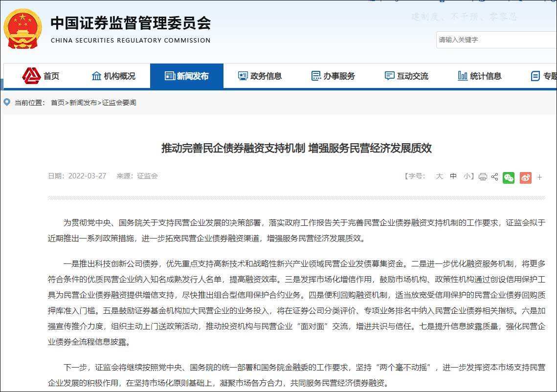Click the 新闻发布 newspaper icon

click(x=170, y=76)
